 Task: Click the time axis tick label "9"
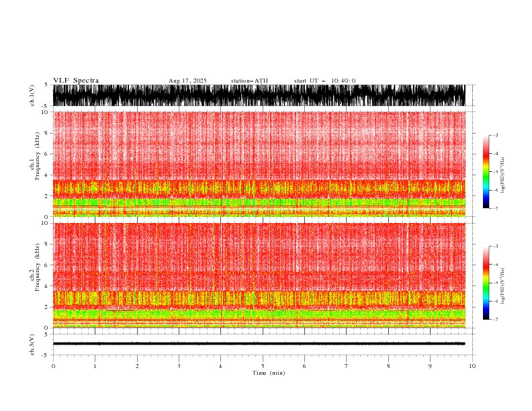(430, 366)
